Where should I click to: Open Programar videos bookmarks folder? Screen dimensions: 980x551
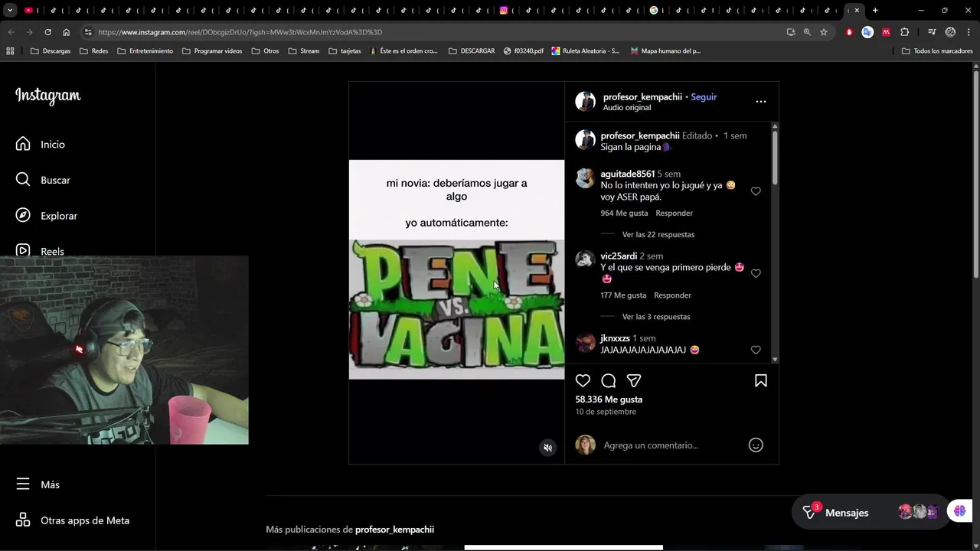[x=212, y=51]
